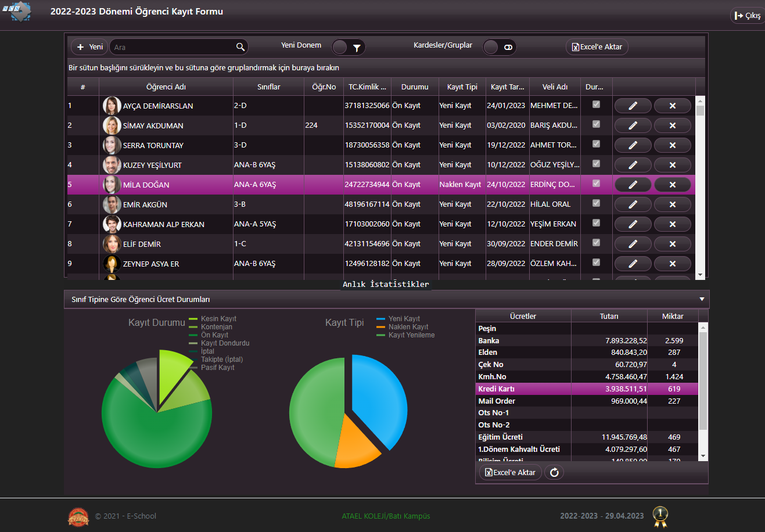Delete SİMAY AKDUMAN's row with the X icon
The width and height of the screenshot is (765, 532).
coord(672,125)
